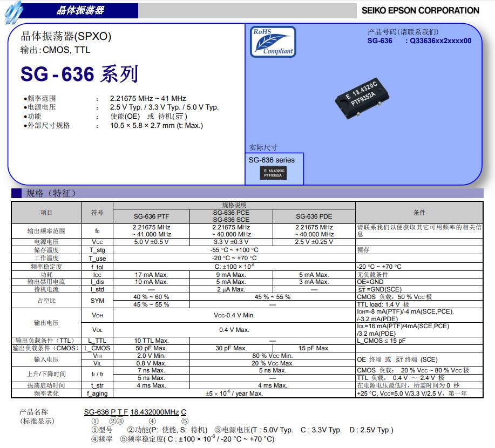495x448 pixels.
Task: Click the f_aging symbol cell
Action: point(97,393)
